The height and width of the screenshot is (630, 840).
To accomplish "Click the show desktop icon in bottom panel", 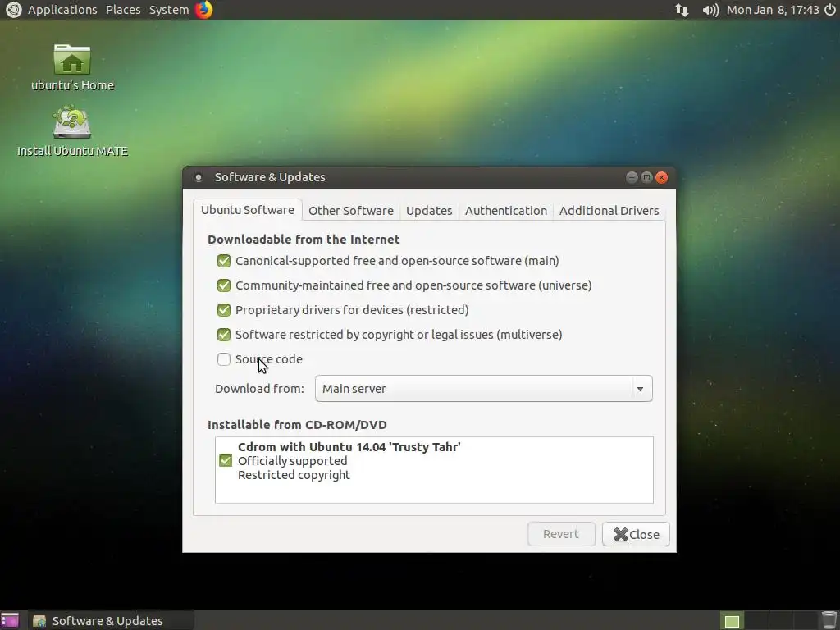I will (x=10, y=620).
